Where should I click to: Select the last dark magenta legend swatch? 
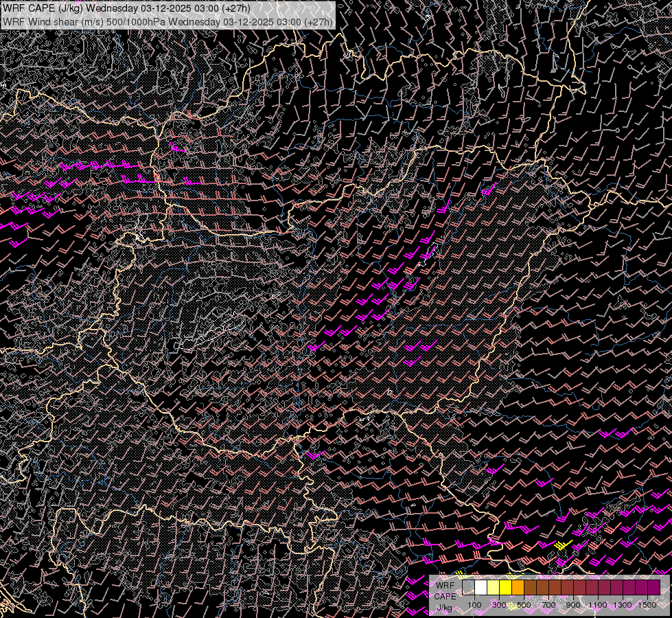pyautogui.click(x=653, y=587)
